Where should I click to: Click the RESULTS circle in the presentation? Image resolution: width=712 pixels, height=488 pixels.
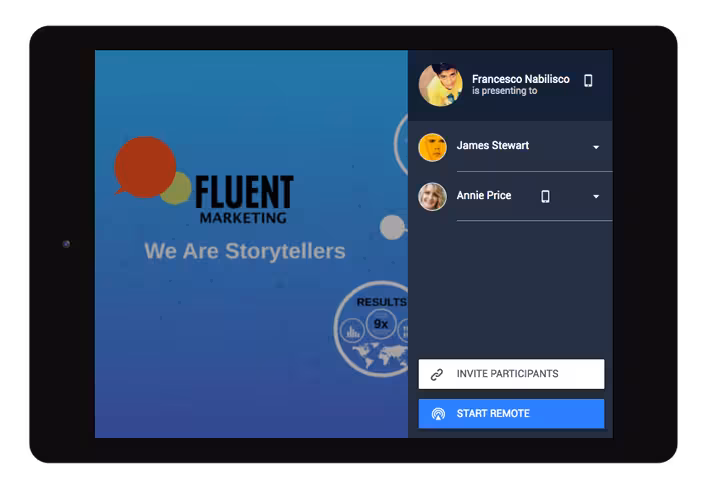(371, 329)
